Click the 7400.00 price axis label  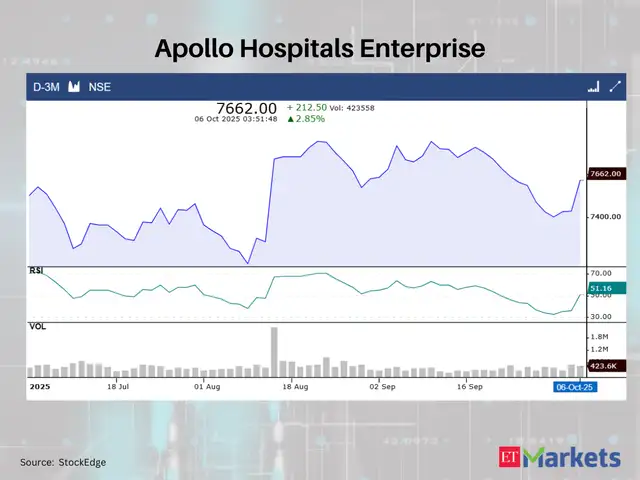point(606,216)
